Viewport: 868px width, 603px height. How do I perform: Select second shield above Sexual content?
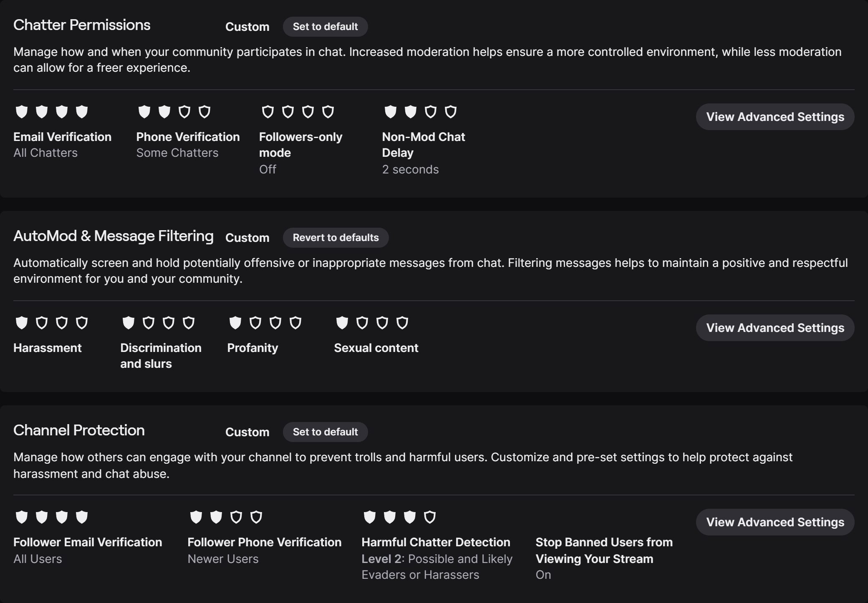362,323
